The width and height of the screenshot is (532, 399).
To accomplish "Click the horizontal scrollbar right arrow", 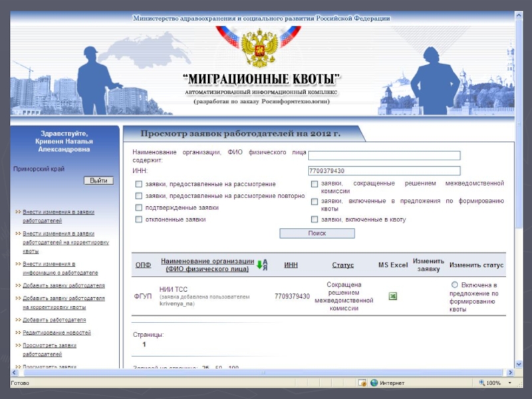I will [510, 372].
